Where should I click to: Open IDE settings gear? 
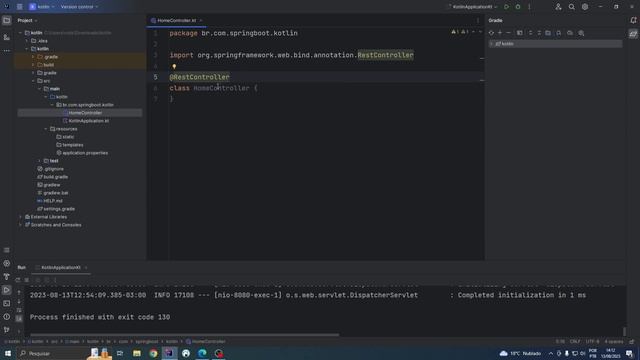click(x=585, y=7)
